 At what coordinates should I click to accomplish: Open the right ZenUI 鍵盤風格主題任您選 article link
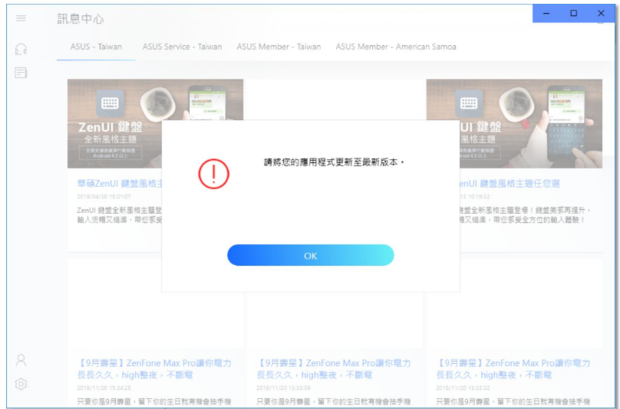[510, 184]
